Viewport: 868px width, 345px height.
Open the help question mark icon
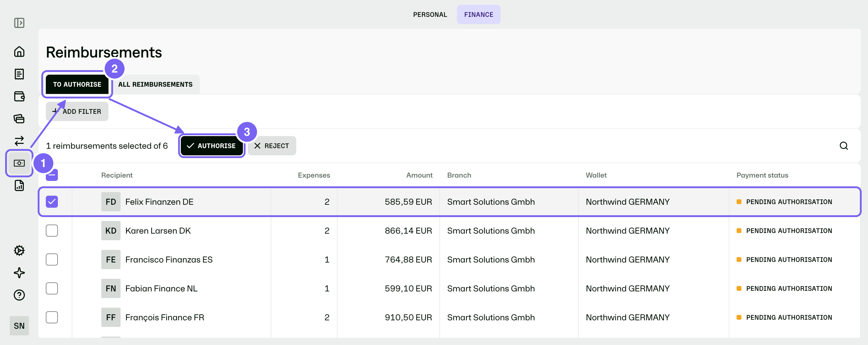point(19,295)
